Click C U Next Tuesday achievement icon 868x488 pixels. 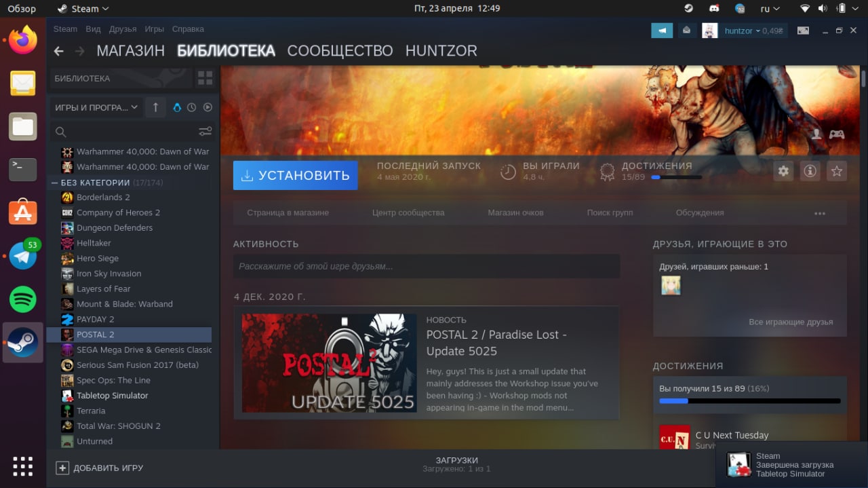tap(674, 437)
